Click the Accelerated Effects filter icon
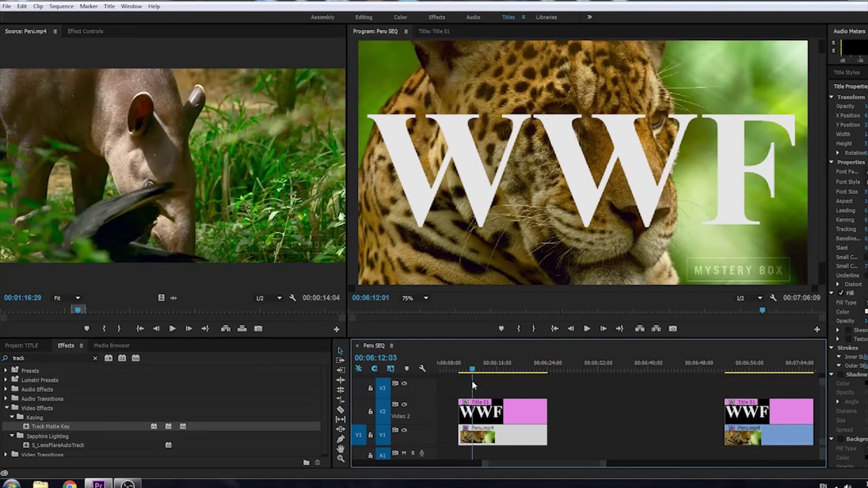The width and height of the screenshot is (868, 488). click(108, 358)
